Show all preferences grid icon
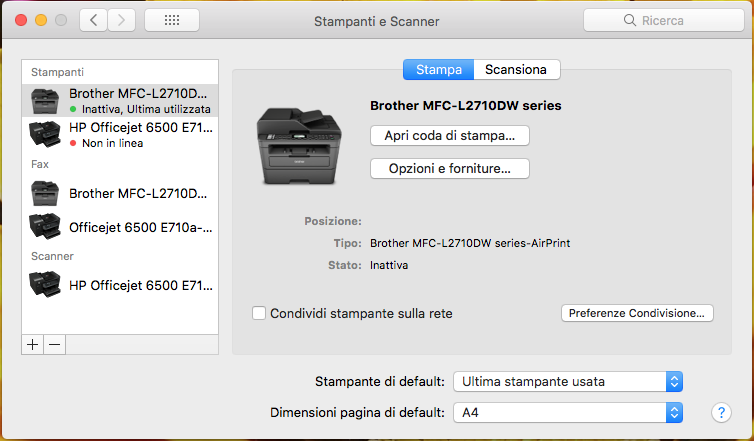 point(172,20)
